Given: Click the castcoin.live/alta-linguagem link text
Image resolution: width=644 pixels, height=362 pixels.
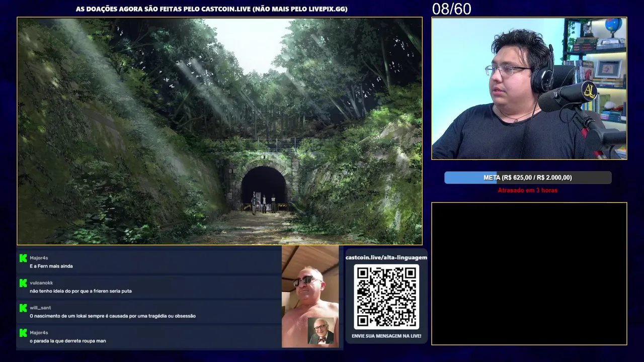Looking at the screenshot, I should pyautogui.click(x=386, y=257).
